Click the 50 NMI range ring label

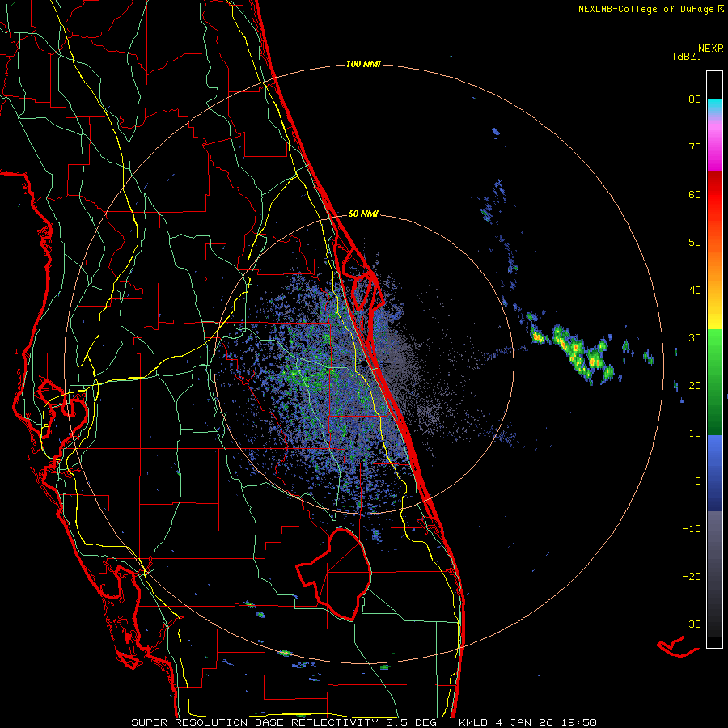point(363,214)
